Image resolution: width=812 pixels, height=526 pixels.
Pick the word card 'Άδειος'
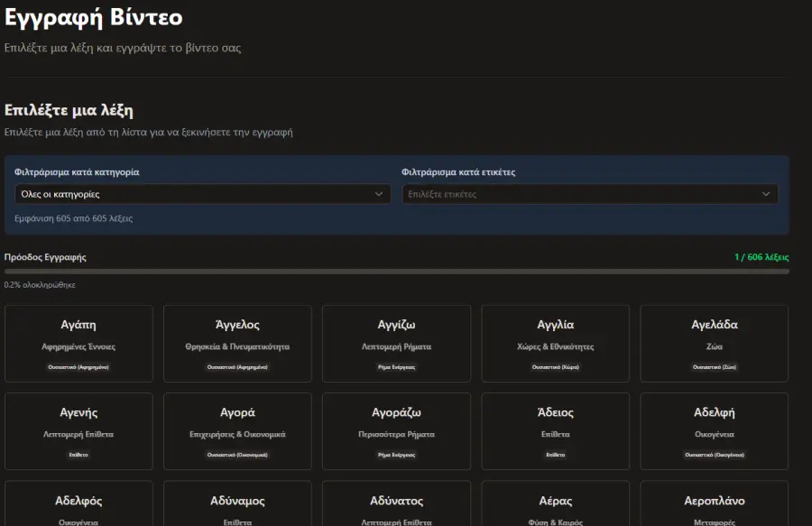click(x=556, y=431)
